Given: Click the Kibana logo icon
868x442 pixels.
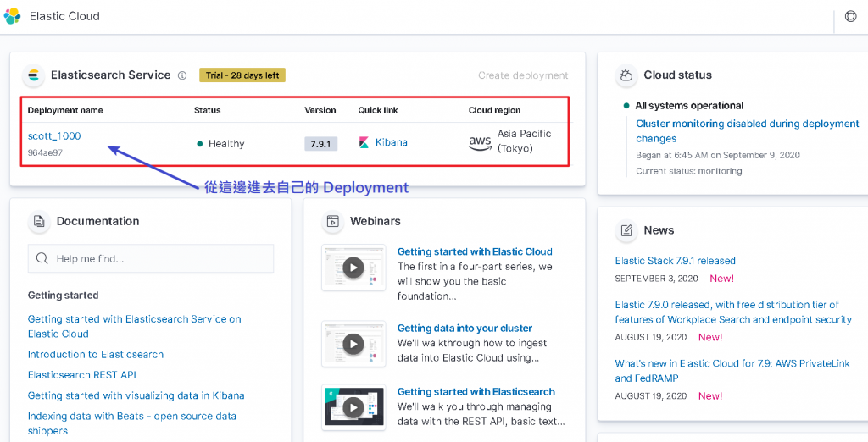Looking at the screenshot, I should click(364, 143).
